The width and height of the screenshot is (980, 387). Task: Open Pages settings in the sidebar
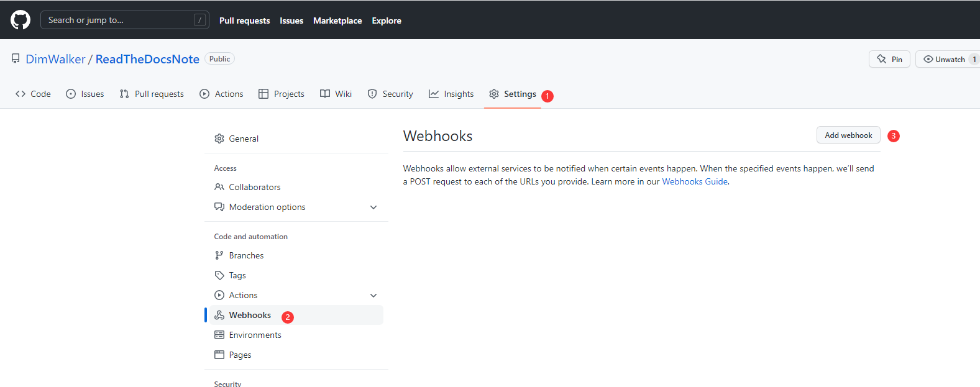tap(296, 355)
